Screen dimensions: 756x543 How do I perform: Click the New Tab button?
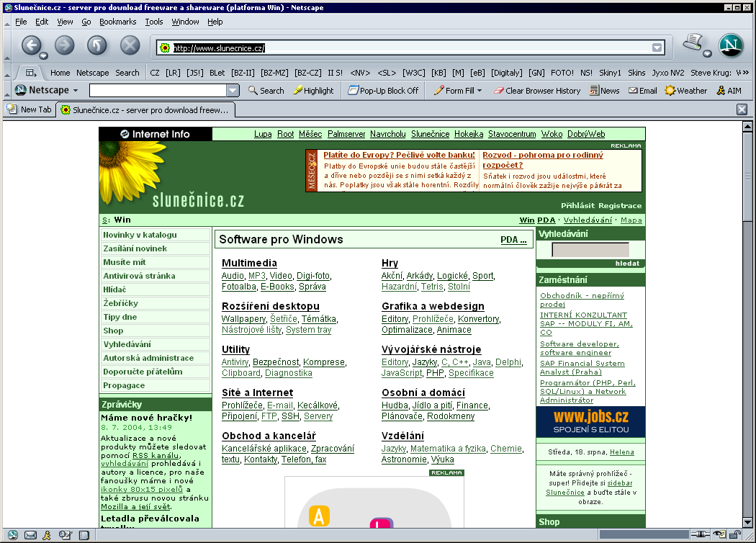pos(29,109)
